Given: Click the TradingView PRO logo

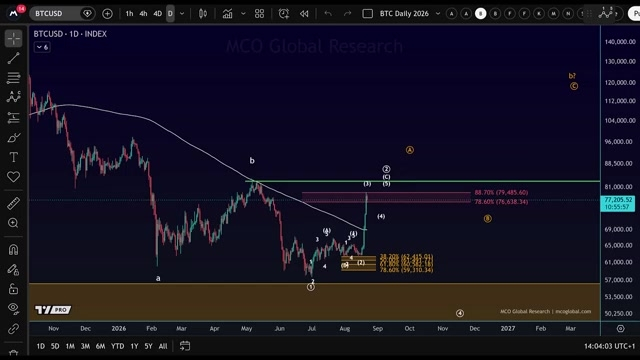Looking at the screenshot, I should pyautogui.click(x=53, y=310).
